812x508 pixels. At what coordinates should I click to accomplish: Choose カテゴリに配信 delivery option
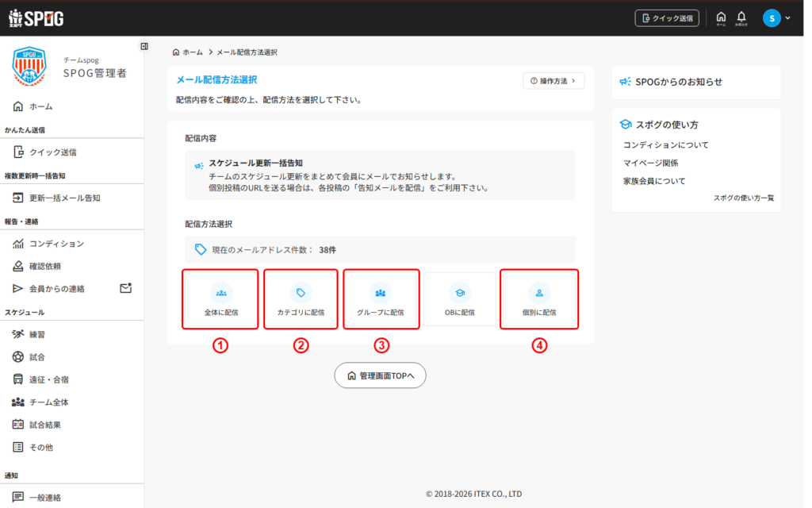[x=301, y=299]
